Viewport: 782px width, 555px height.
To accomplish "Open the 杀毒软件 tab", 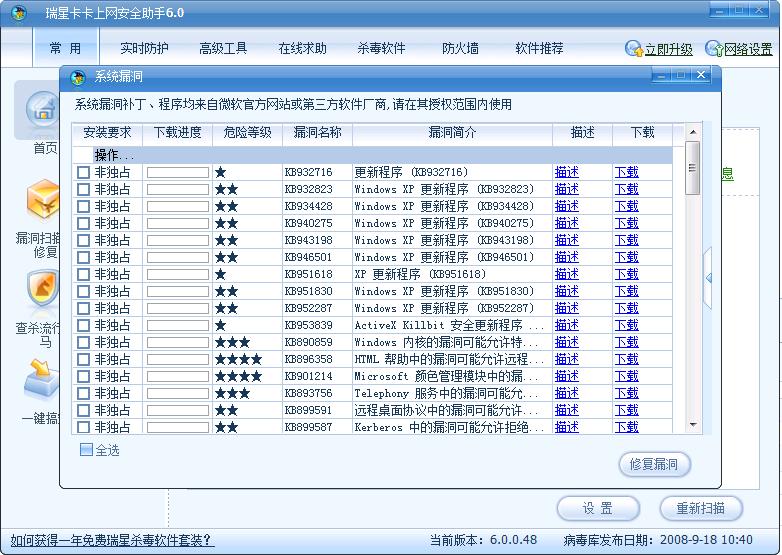I will (381, 48).
